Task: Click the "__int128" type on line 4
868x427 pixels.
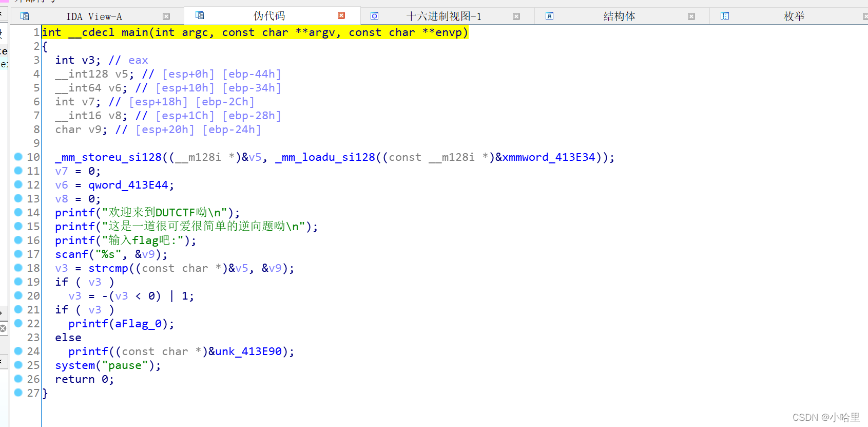Action: pos(82,74)
